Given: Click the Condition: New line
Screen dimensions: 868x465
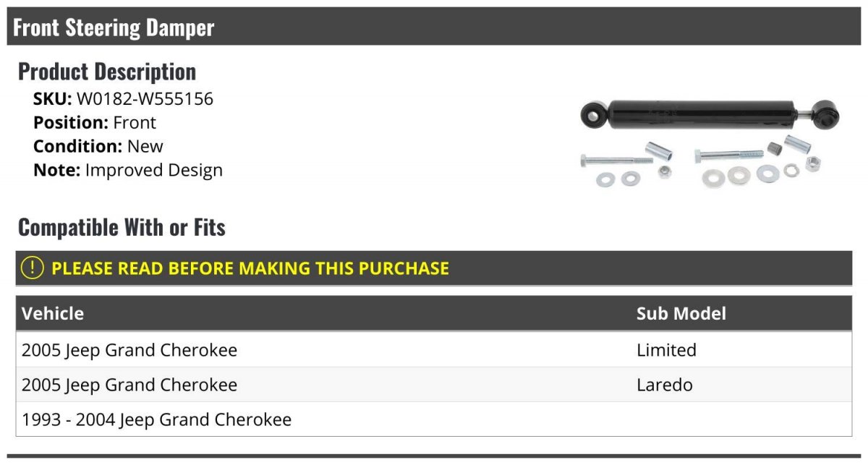Looking at the screenshot, I should 98,146.
